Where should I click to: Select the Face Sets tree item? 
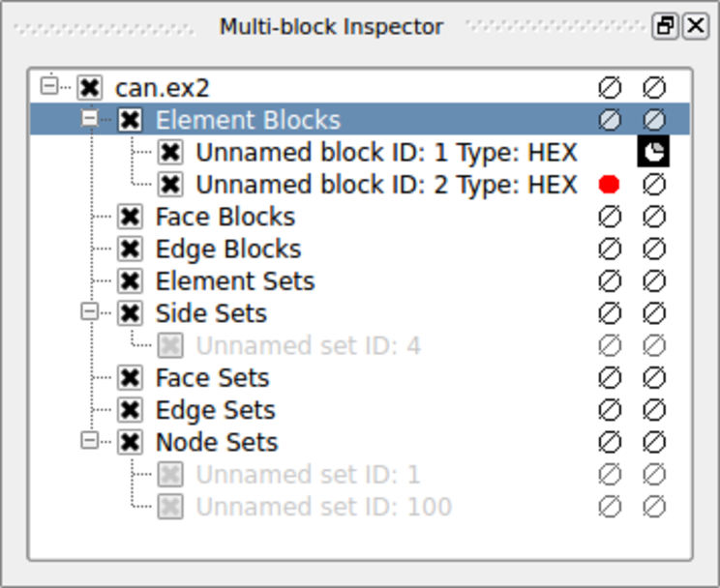pos(212,378)
